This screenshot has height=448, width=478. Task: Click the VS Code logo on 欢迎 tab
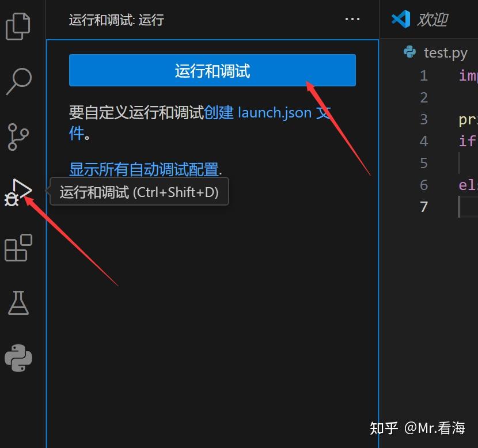click(401, 19)
